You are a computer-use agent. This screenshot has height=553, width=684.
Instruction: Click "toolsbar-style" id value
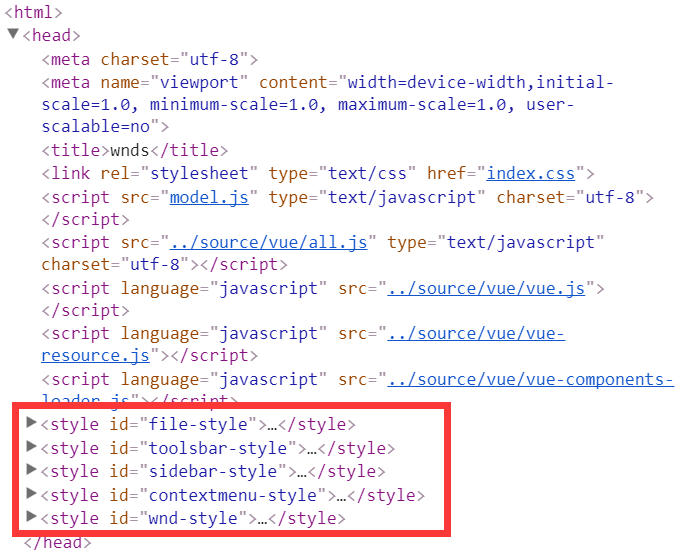click(x=218, y=448)
